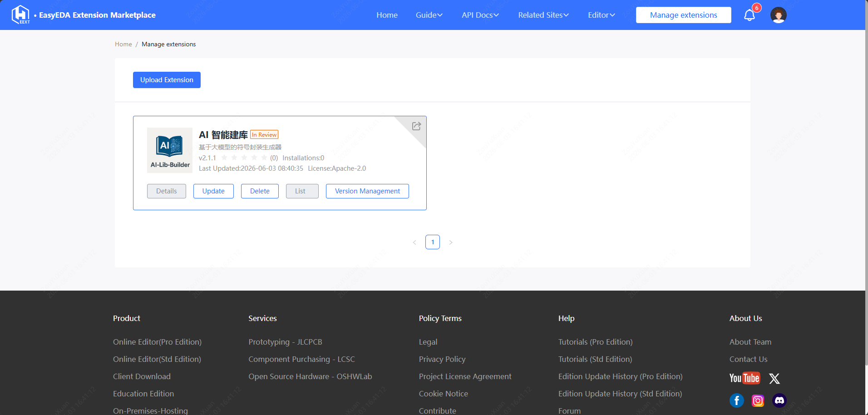The height and width of the screenshot is (415, 868).
Task: Click the Manage extensions breadcrumb text
Action: (169, 44)
